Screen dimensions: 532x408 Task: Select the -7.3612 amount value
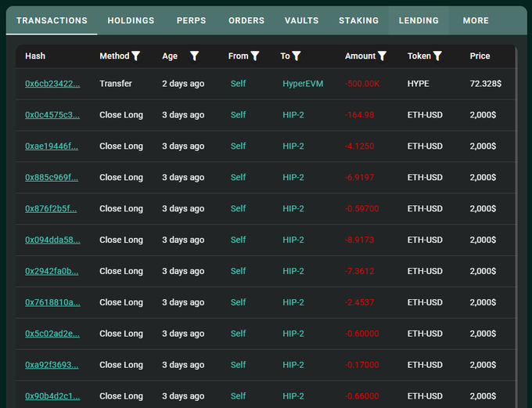pos(359,271)
